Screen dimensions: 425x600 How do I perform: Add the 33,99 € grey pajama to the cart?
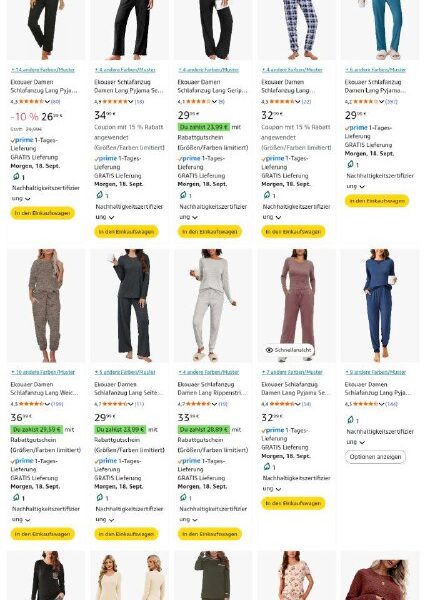click(210, 534)
